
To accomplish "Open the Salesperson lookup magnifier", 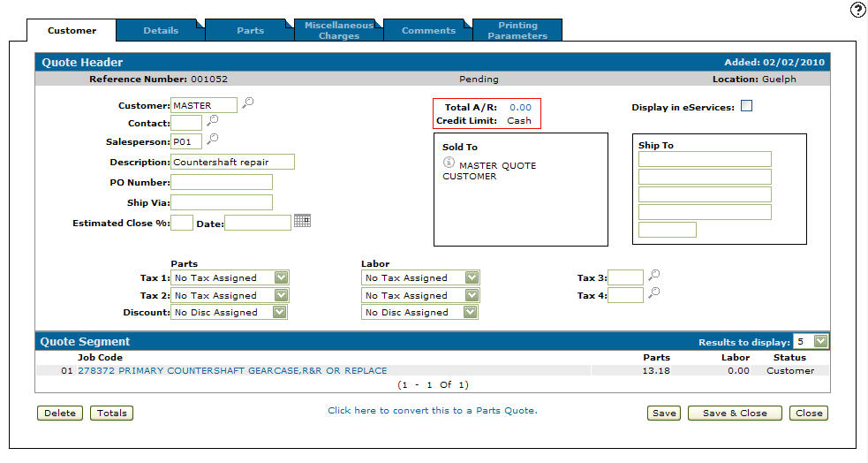I will click(212, 139).
